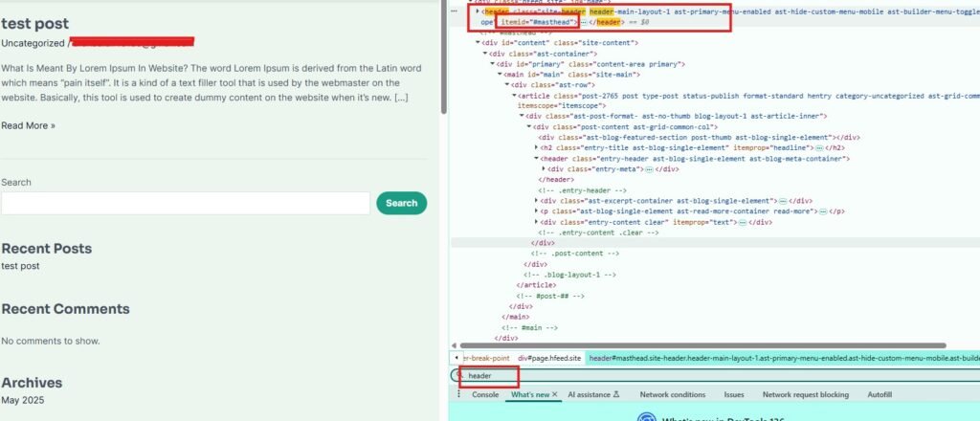The image size is (980, 421).
Task: Open the Network conditions tab
Action: (673, 394)
